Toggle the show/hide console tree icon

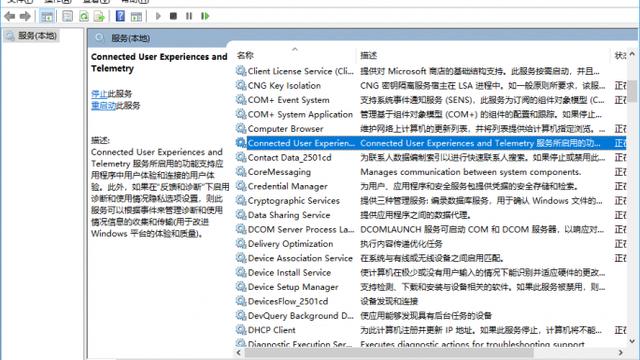click(x=47, y=16)
